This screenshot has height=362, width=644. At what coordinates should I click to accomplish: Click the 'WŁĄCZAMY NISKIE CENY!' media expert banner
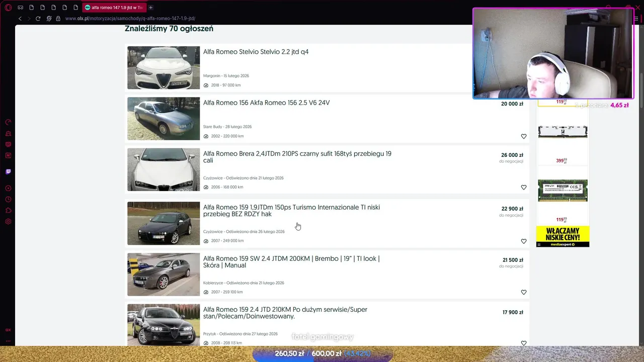pos(562,236)
